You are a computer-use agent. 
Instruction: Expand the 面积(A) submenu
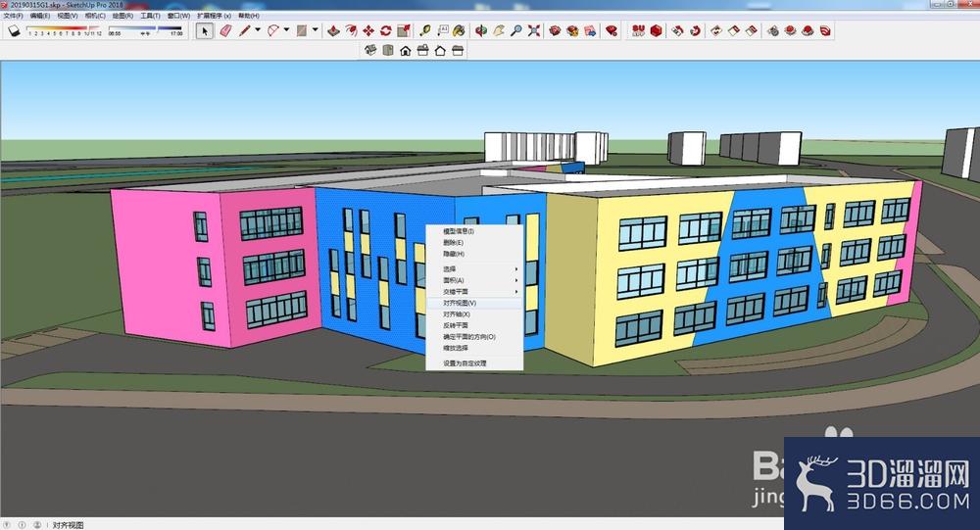point(474,280)
